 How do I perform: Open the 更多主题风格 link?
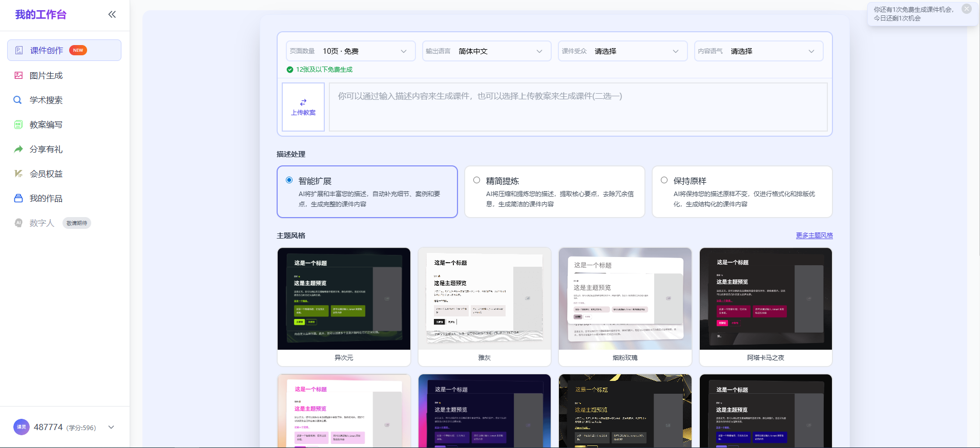814,236
